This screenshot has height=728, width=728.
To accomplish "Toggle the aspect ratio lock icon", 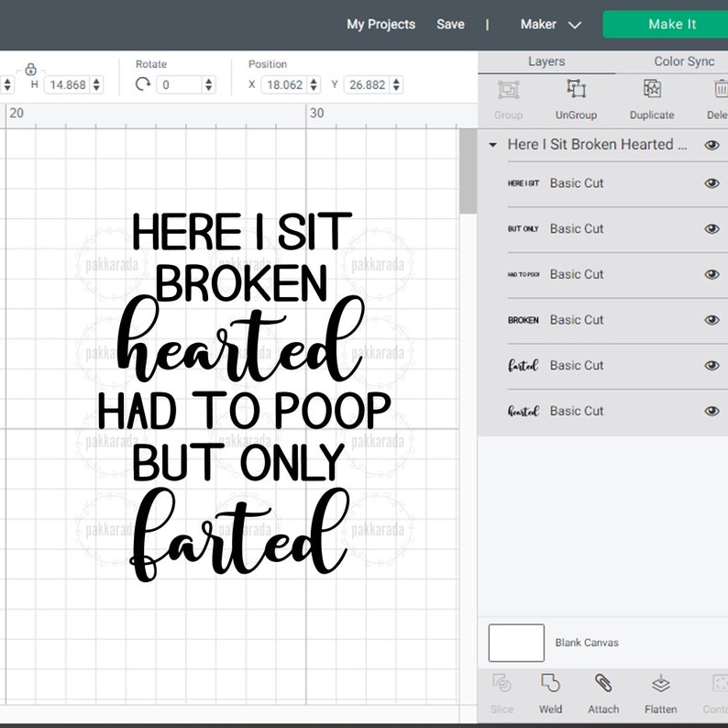I will pos(30,69).
